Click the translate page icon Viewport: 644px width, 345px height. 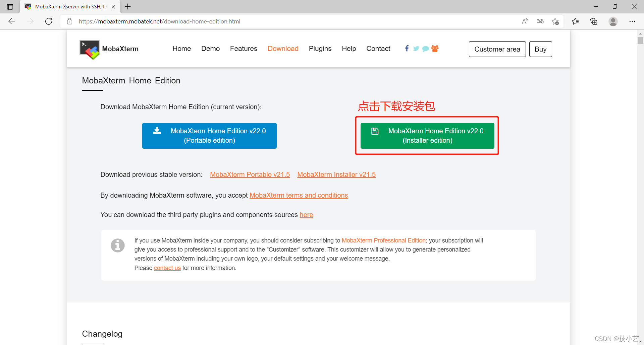[540, 21]
